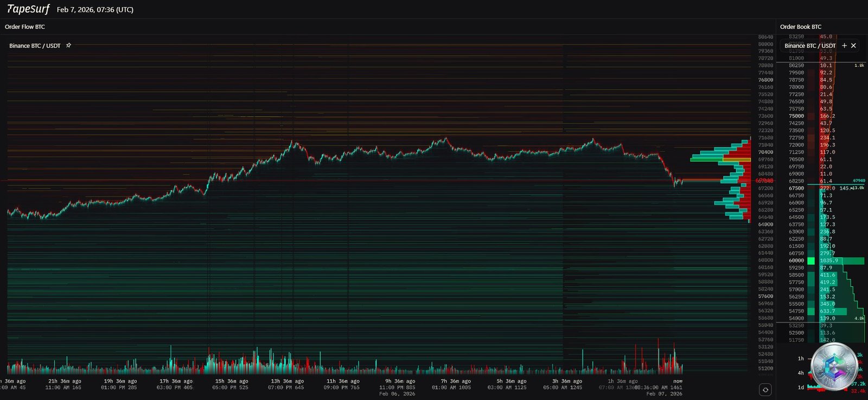Click the "now" time axis label
Image resolution: width=868 pixels, height=400 pixels.
(x=678, y=381)
